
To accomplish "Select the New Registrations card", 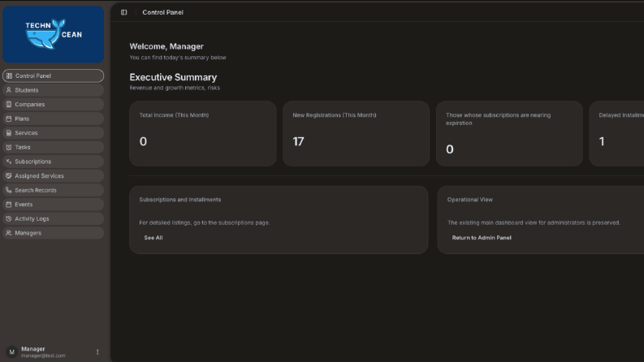I will coord(356,133).
